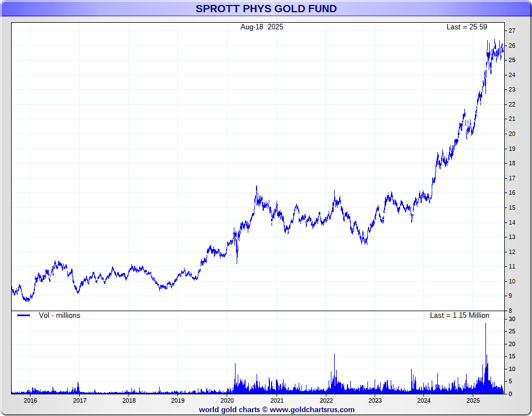
Task: Click the 2018 x-axis year label
Action: pos(129,400)
